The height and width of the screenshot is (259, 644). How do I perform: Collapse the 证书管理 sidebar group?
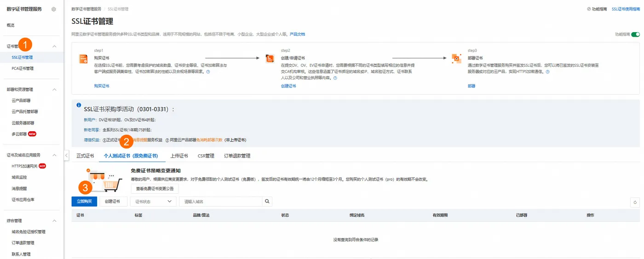(54, 46)
